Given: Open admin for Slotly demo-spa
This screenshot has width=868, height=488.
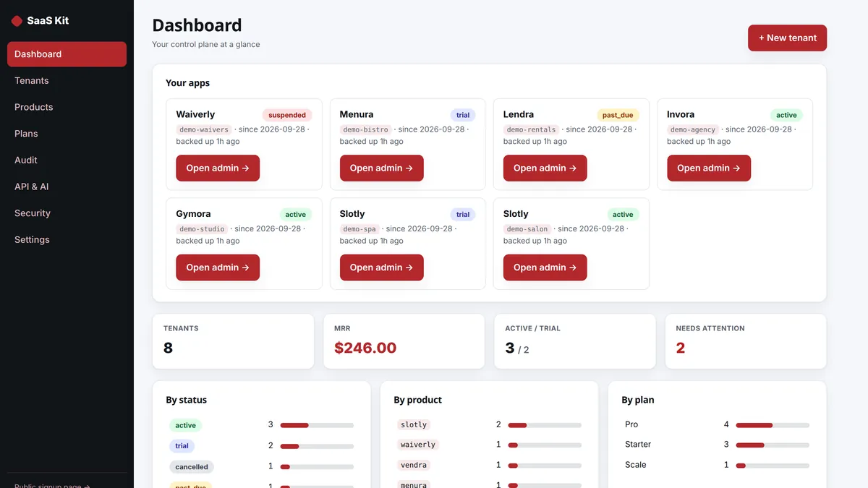Looking at the screenshot, I should coord(381,267).
